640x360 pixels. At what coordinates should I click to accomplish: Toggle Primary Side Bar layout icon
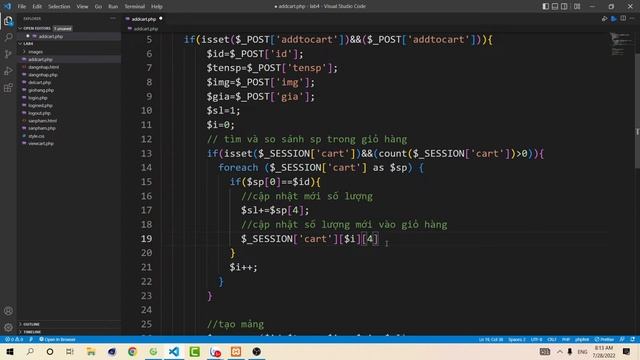pos(546,6)
